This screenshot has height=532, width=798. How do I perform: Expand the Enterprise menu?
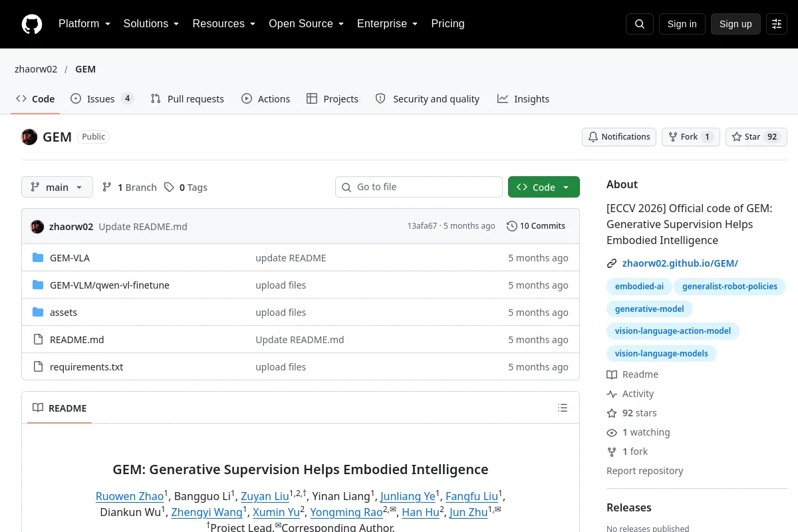387,24
